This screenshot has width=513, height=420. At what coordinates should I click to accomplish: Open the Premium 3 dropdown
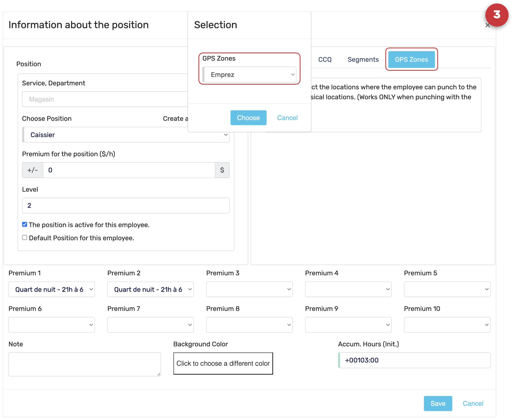click(x=249, y=289)
